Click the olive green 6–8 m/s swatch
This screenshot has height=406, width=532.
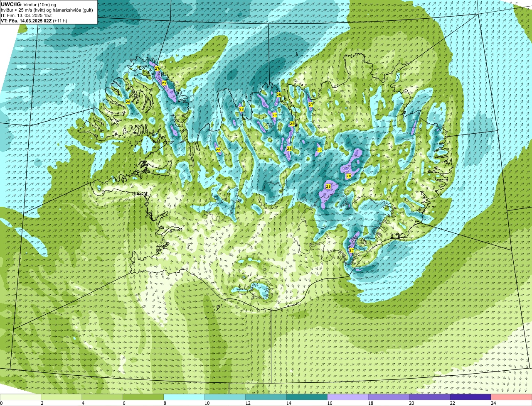[143, 397]
